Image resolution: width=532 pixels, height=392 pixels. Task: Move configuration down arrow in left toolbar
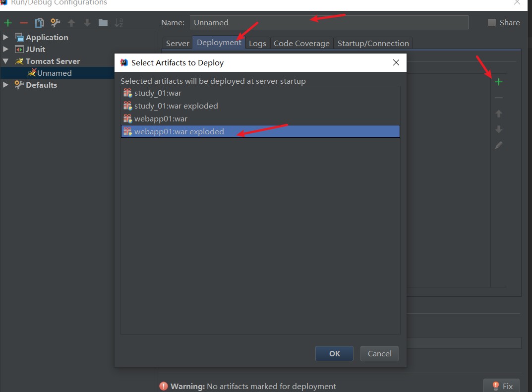click(87, 23)
